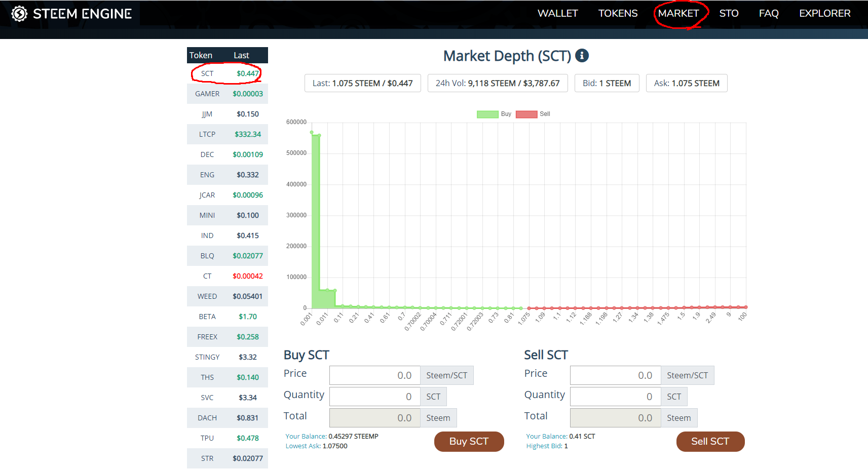Viewport: 868px width, 470px height.
Task: Open the WALLET menu
Action: point(557,14)
